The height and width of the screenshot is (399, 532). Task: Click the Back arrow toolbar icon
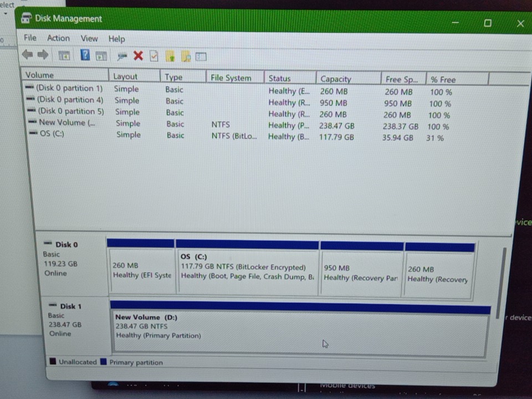point(28,54)
